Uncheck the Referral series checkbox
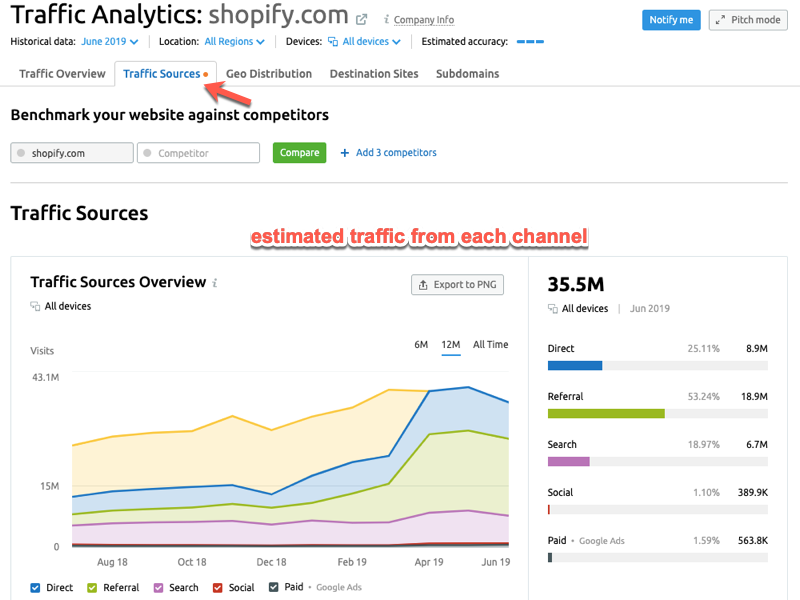The image size is (800, 600). [x=94, y=588]
